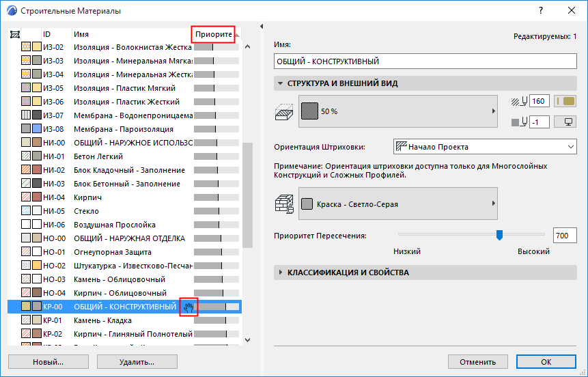Click the brick wall surface icon
Viewport: 588px width, 377px height.
click(284, 204)
